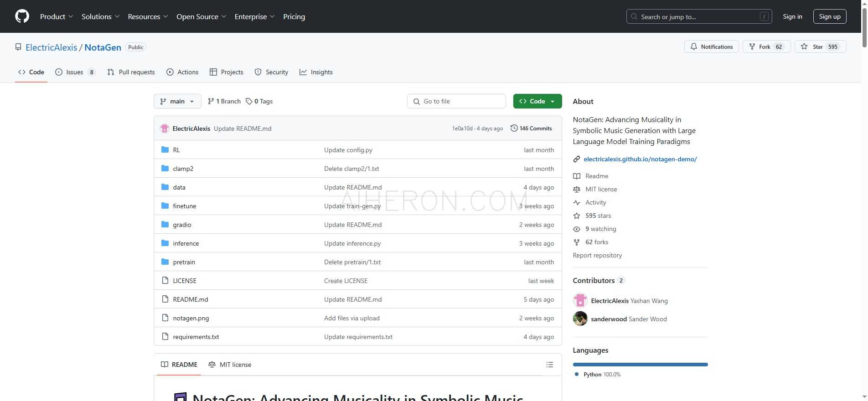Click the fork icon beside 62 forks

(577, 242)
